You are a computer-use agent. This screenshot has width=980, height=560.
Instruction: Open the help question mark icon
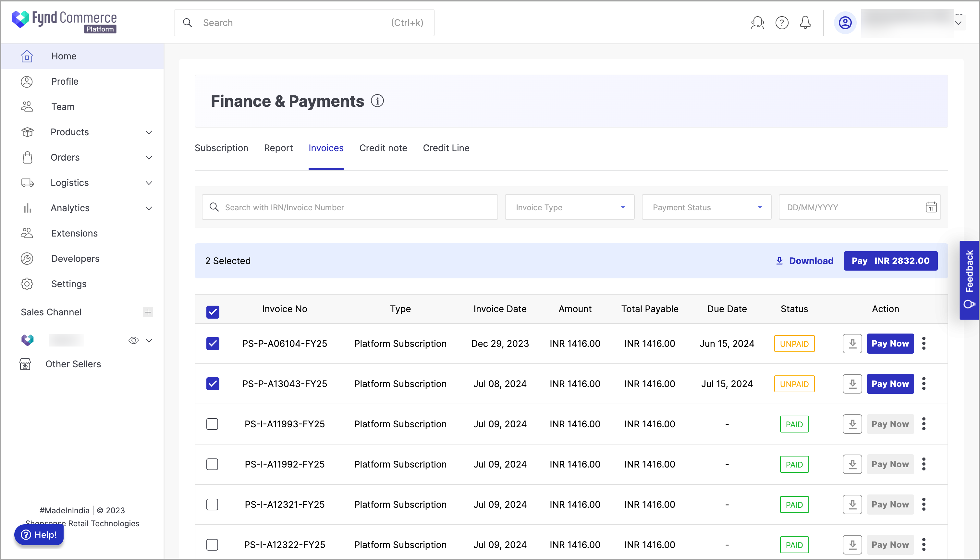coord(781,23)
